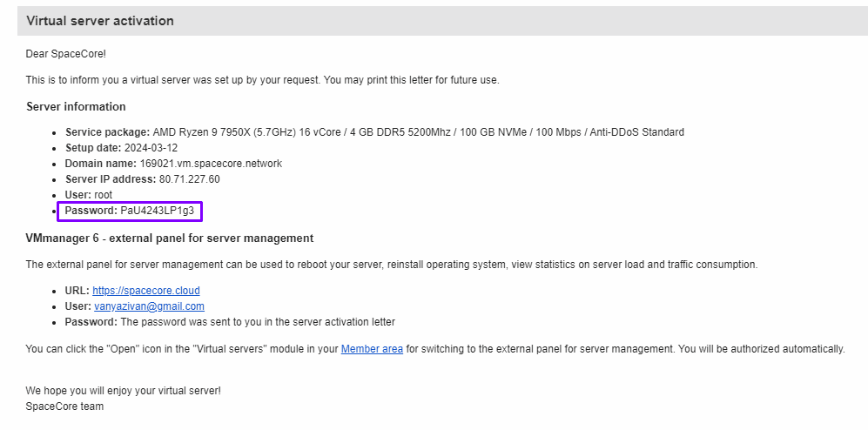
Task: Open the https://spacecore.cloud URL link
Action: [x=146, y=291]
